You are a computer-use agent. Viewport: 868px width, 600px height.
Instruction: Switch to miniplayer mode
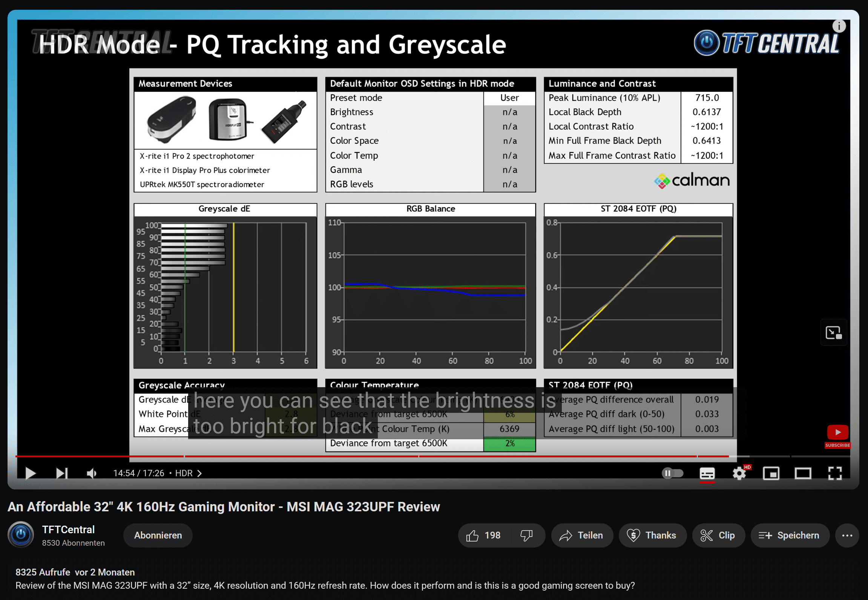pos(771,473)
